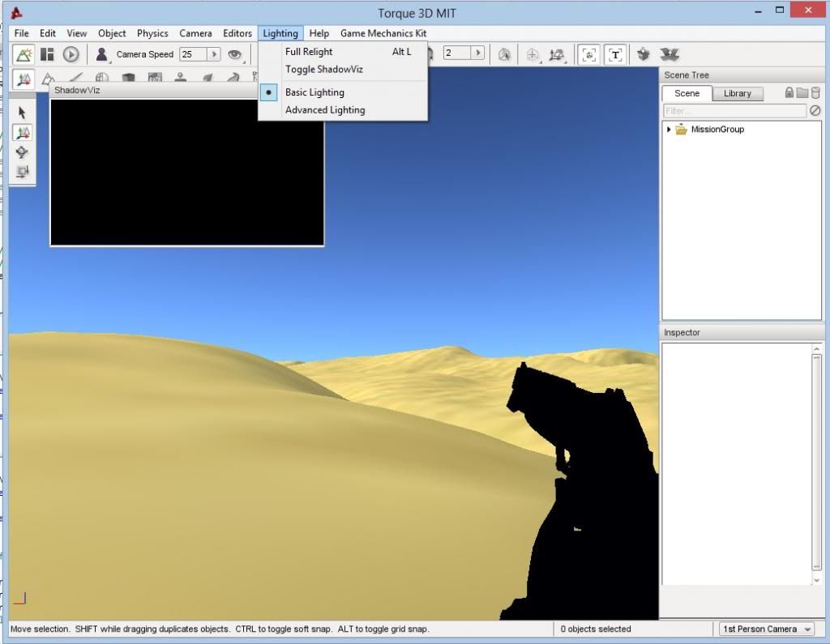Click Full Relight menu entry
Viewport: 830px width, 644px height.
click(x=309, y=52)
